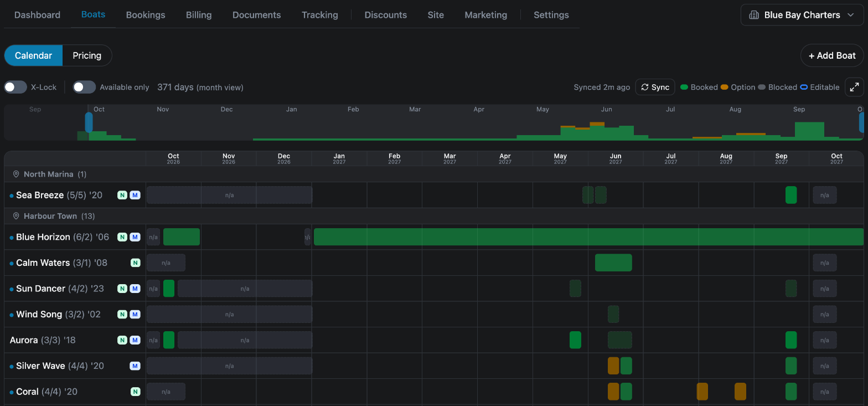The height and width of the screenshot is (406, 868).
Task: Click the location pin icon for North Marina
Action: pos(16,174)
